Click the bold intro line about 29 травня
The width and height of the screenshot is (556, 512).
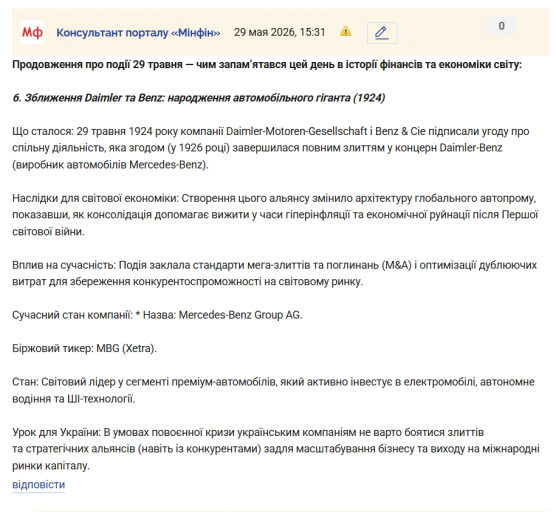[267, 65]
